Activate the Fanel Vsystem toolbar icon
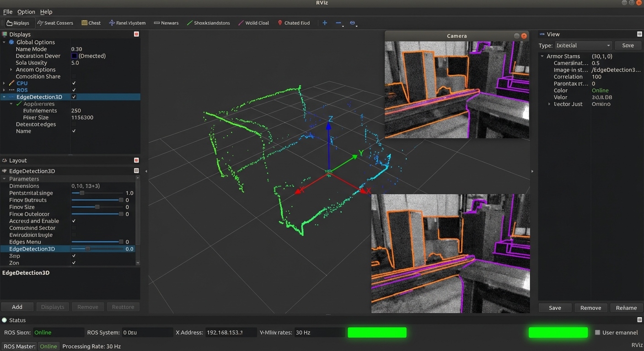 pyautogui.click(x=112, y=23)
